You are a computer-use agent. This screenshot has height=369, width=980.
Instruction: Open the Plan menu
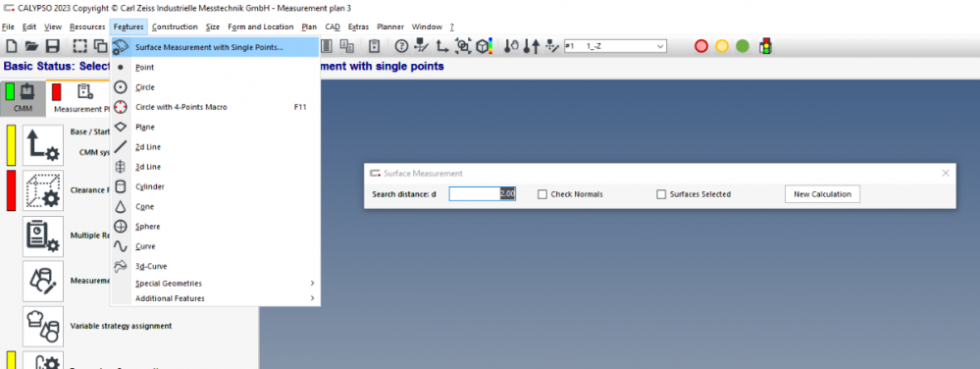coord(309,26)
